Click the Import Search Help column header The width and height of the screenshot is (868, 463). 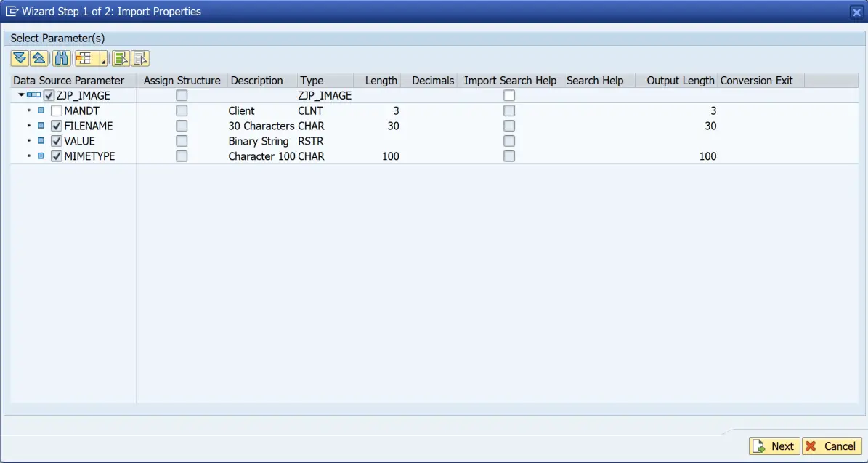(510, 80)
